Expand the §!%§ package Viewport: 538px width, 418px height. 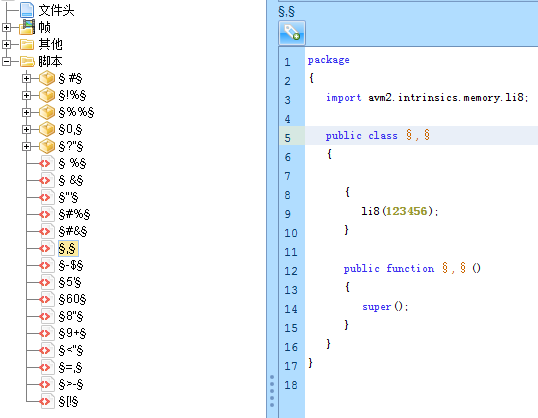26,95
